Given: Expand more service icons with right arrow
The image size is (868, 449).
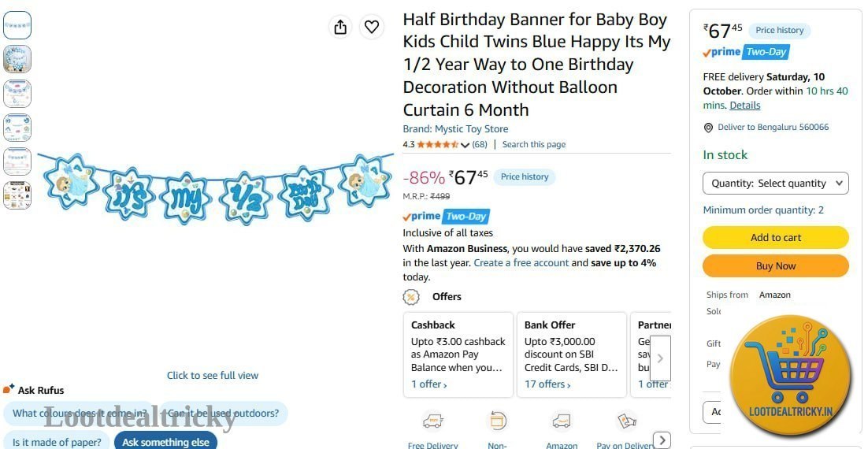Looking at the screenshot, I should (x=662, y=440).
